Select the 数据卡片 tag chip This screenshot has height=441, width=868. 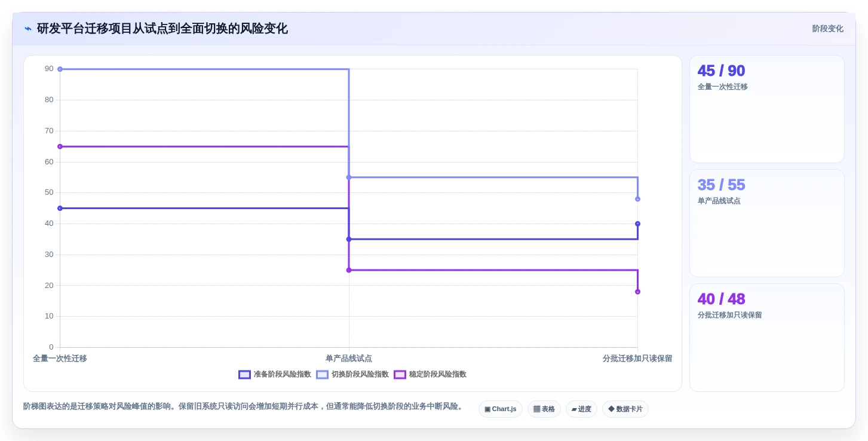[x=625, y=409]
